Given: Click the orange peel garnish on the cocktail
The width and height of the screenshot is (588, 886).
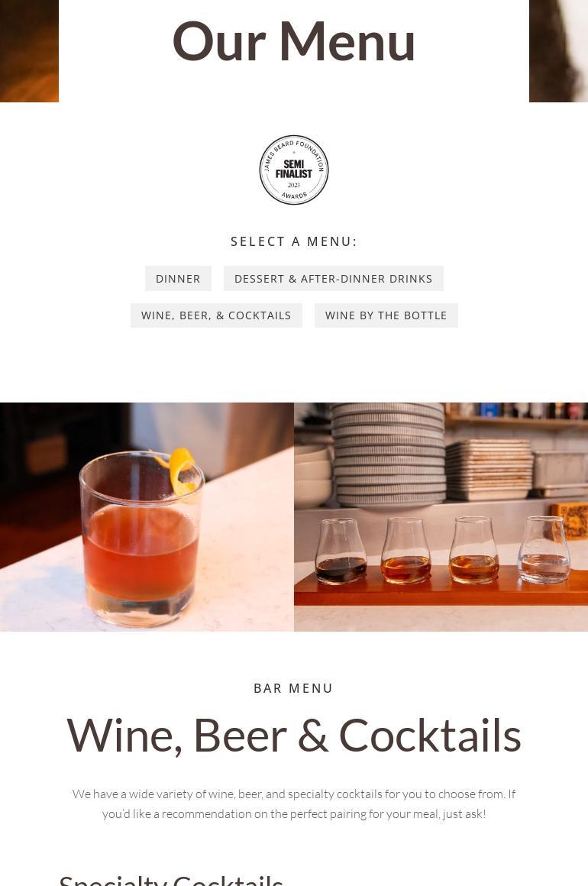Looking at the screenshot, I should point(179,470).
